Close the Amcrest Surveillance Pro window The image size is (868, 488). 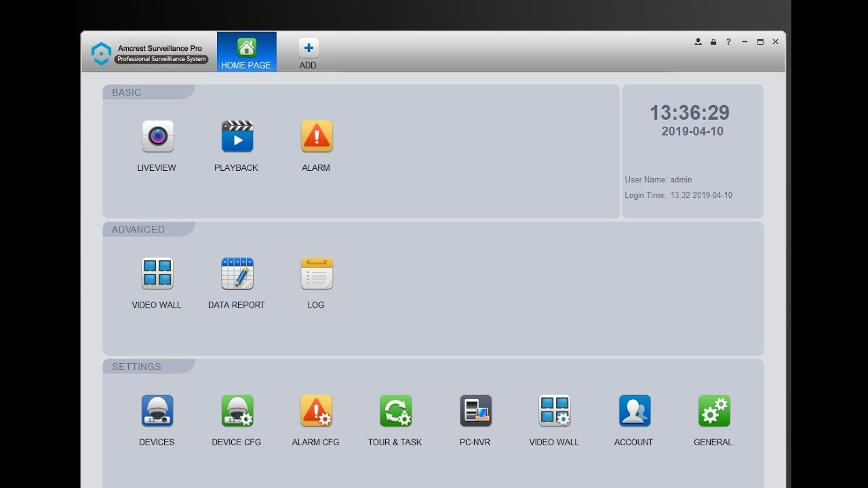[776, 42]
